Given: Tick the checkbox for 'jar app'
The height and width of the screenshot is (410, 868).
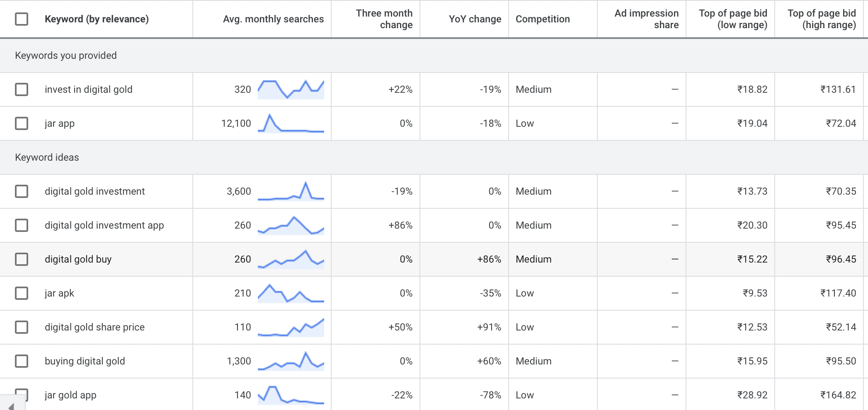Looking at the screenshot, I should coord(22,123).
